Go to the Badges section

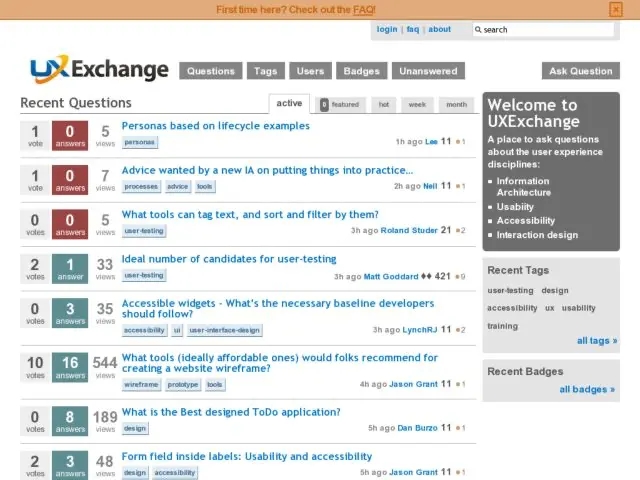click(362, 71)
